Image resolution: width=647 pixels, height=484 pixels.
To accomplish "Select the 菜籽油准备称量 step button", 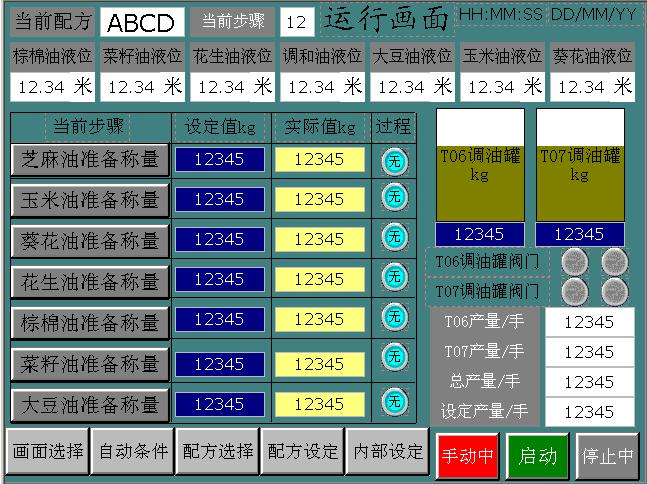I will 90,364.
